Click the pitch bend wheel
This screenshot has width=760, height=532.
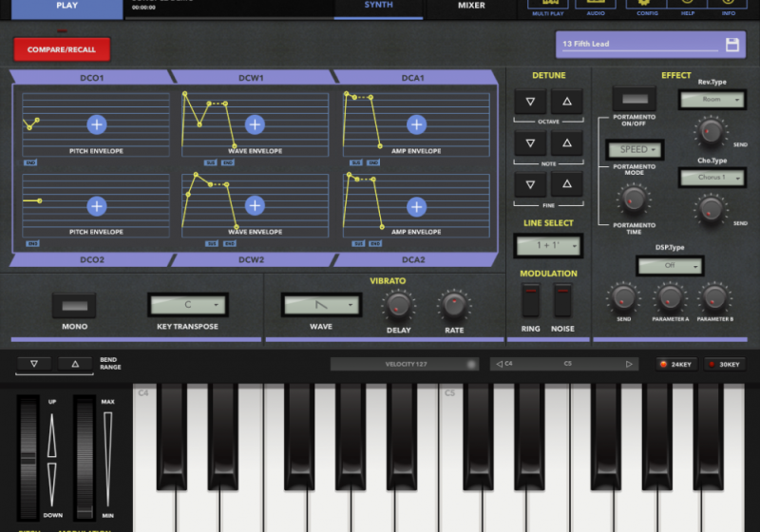(x=28, y=458)
